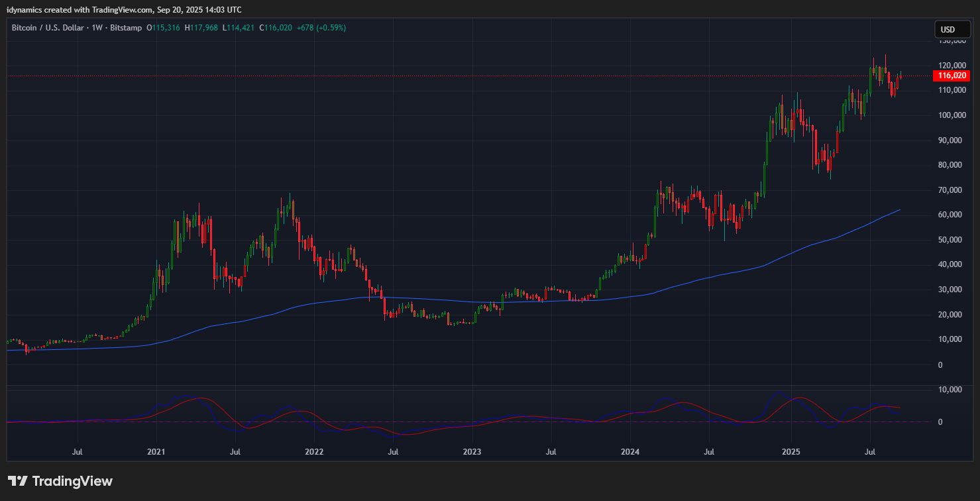Click the 2024 label on the time axis
980x501 pixels.
[x=630, y=452]
